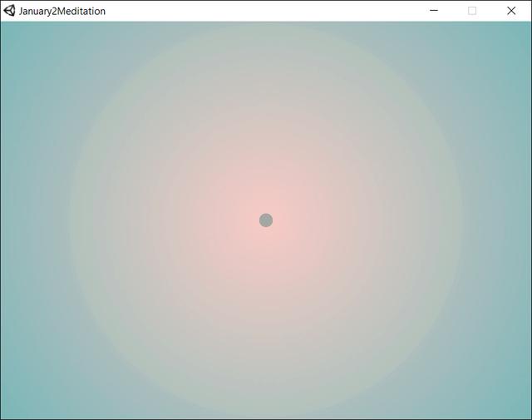Click the Unity logo in the title bar

pyautogui.click(x=9, y=11)
